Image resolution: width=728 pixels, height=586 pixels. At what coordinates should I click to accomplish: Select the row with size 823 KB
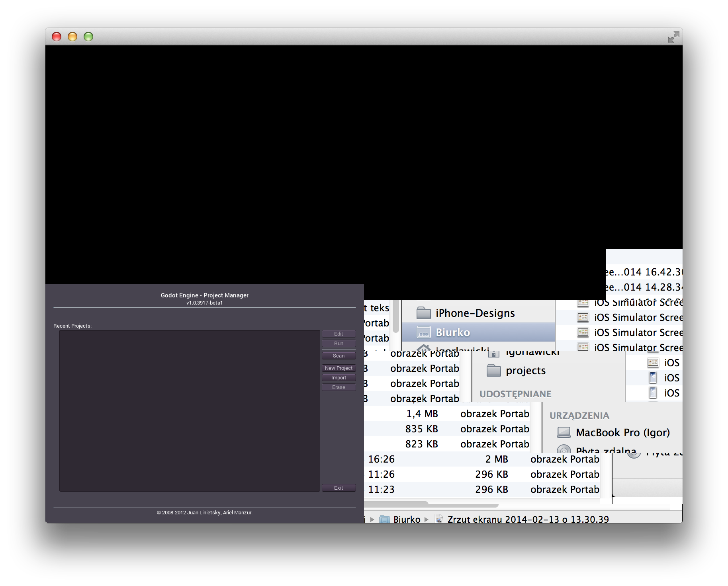(447, 444)
